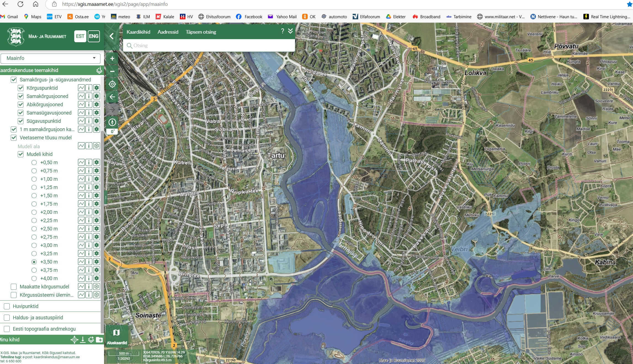633x364 pixels.
Task: Enable Huvipunktid checkbox
Action: tap(7, 306)
